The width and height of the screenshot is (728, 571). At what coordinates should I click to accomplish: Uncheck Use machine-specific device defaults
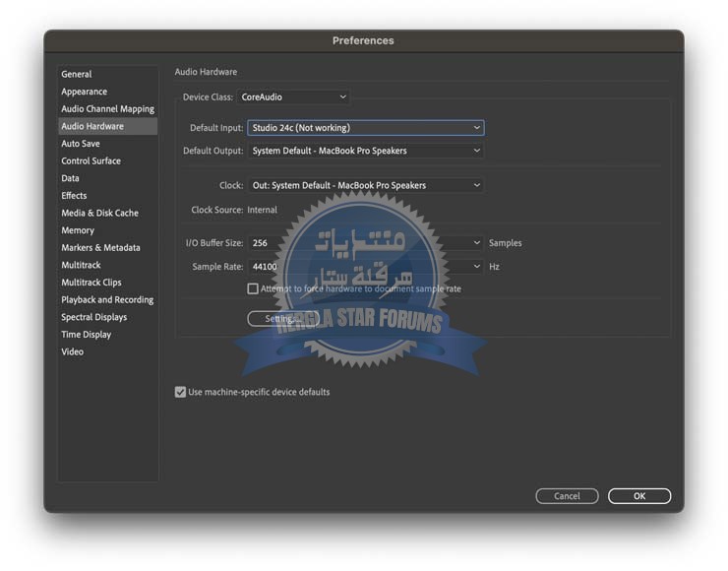click(x=180, y=392)
